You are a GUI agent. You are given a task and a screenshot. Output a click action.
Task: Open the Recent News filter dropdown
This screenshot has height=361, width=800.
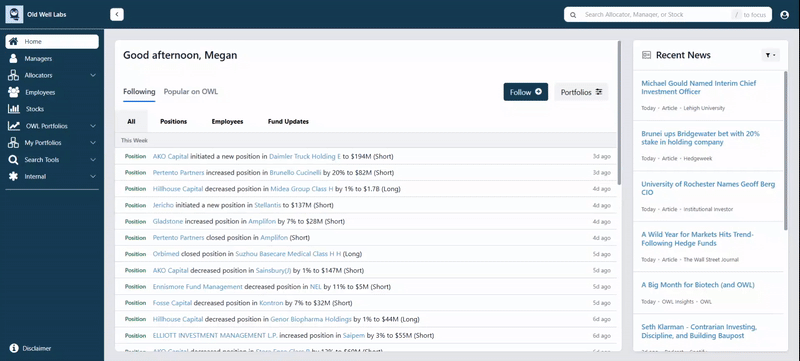coord(770,55)
